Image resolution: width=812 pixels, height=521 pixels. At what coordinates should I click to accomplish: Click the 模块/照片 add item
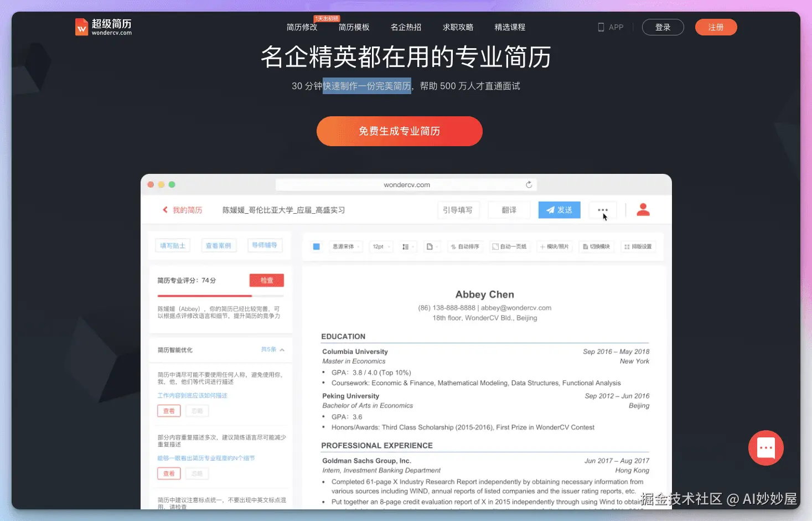554,246
